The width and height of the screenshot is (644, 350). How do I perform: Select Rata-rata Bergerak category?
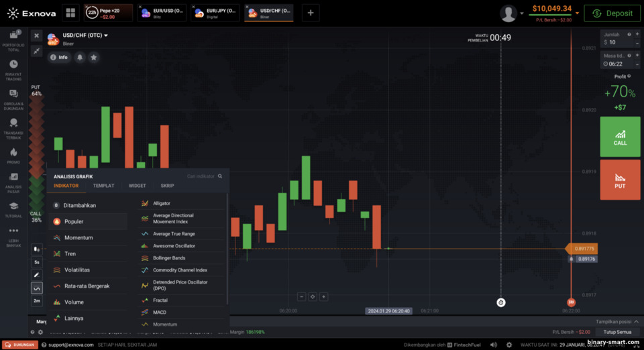(88, 286)
